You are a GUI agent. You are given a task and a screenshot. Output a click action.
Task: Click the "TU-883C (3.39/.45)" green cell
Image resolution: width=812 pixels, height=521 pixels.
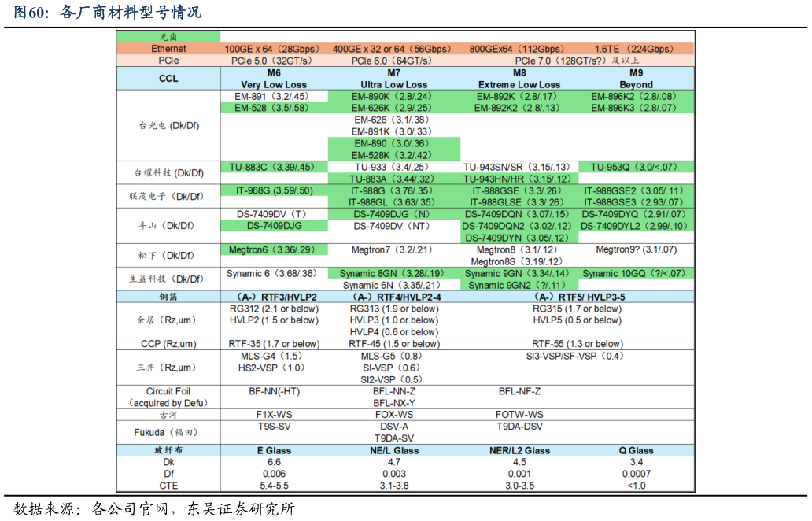272,167
